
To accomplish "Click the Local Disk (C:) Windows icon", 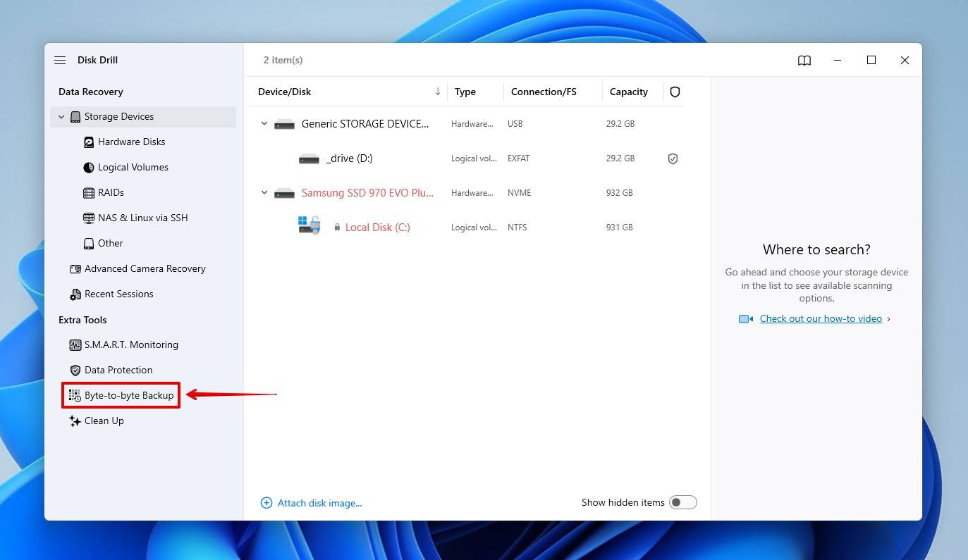I will click(309, 225).
